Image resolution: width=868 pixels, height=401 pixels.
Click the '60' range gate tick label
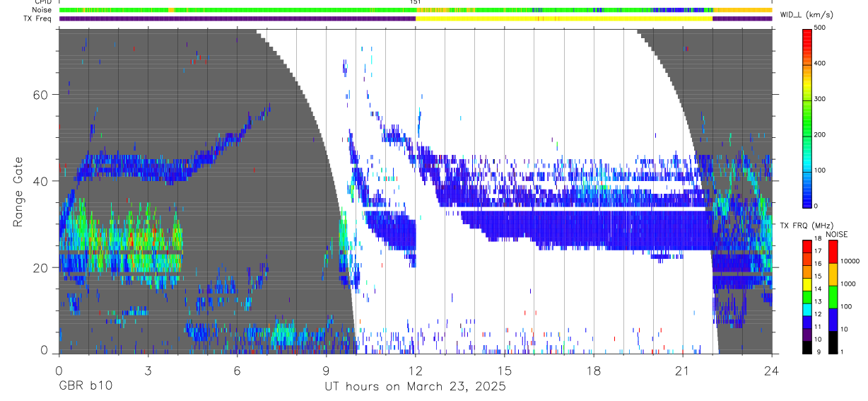pos(40,95)
